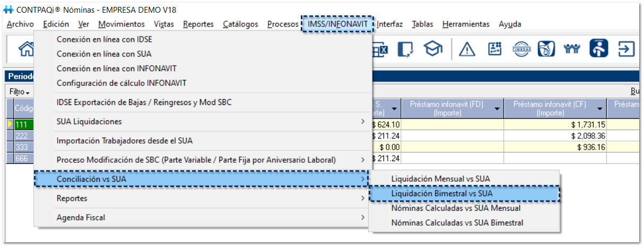Viewport: 644px width, 247px height.
Task: Expand the SUA Liquidaciones submenu
Action: [202, 121]
